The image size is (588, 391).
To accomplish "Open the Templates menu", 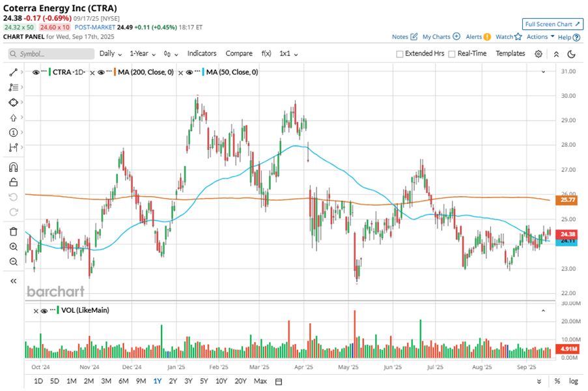I will [x=511, y=53].
